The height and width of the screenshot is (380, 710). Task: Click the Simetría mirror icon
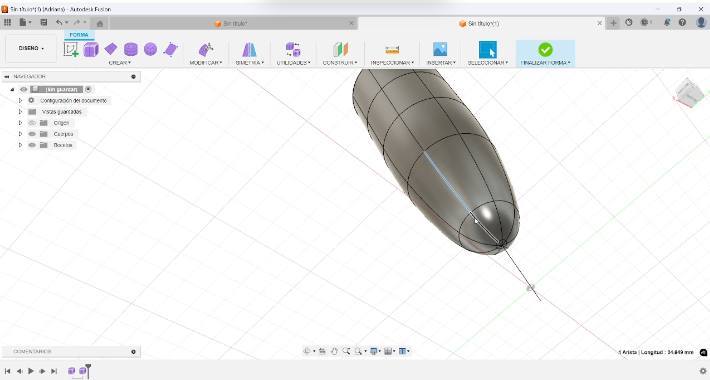[249, 49]
